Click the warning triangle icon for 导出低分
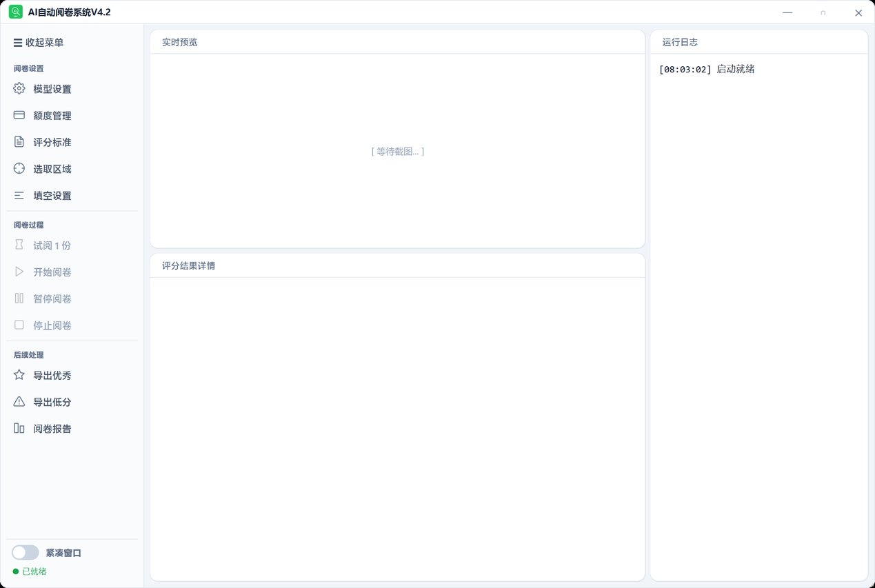The image size is (875, 588). click(19, 402)
